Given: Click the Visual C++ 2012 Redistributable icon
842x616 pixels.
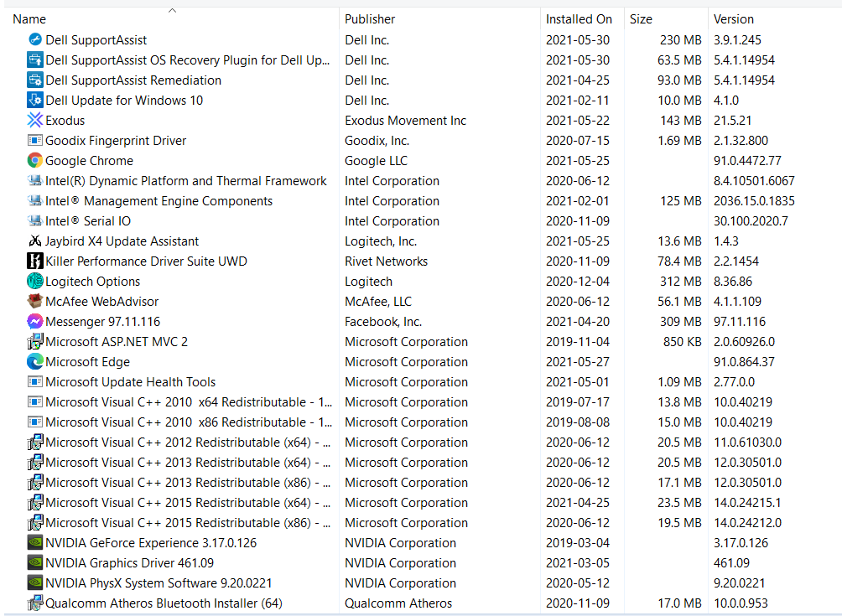Looking at the screenshot, I should point(35,443).
